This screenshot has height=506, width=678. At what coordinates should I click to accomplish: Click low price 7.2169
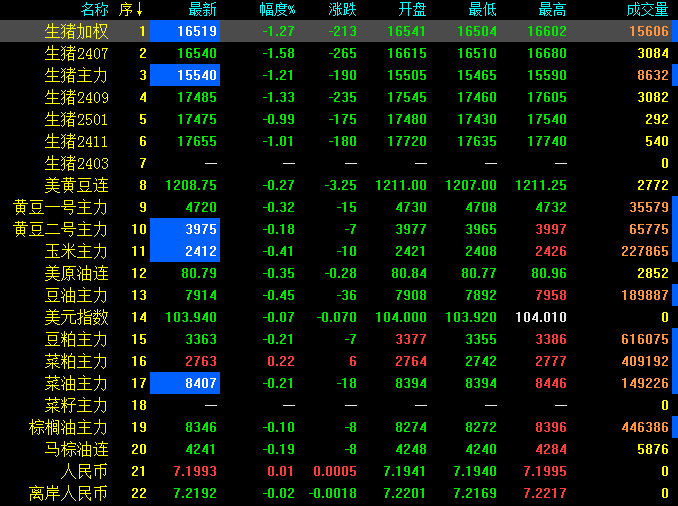[x=475, y=493]
